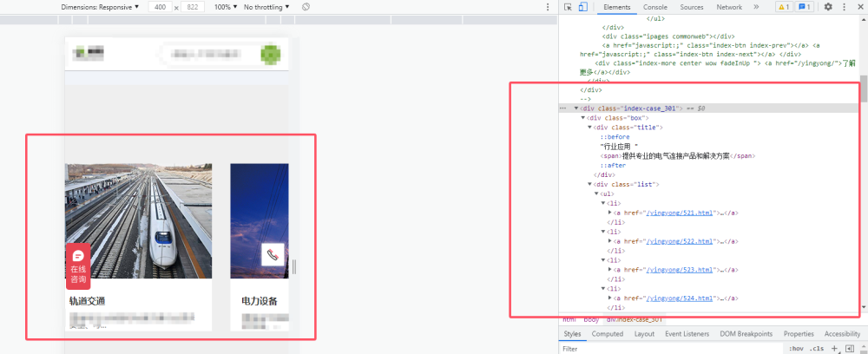The image size is (868, 354).
Task: Open the Event Listeners tab
Action: click(x=687, y=334)
